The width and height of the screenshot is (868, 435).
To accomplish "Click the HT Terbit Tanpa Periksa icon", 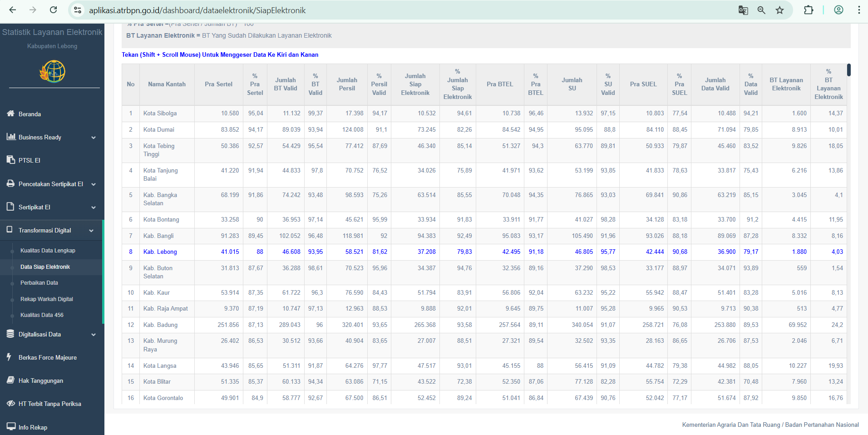I will pos(10,404).
